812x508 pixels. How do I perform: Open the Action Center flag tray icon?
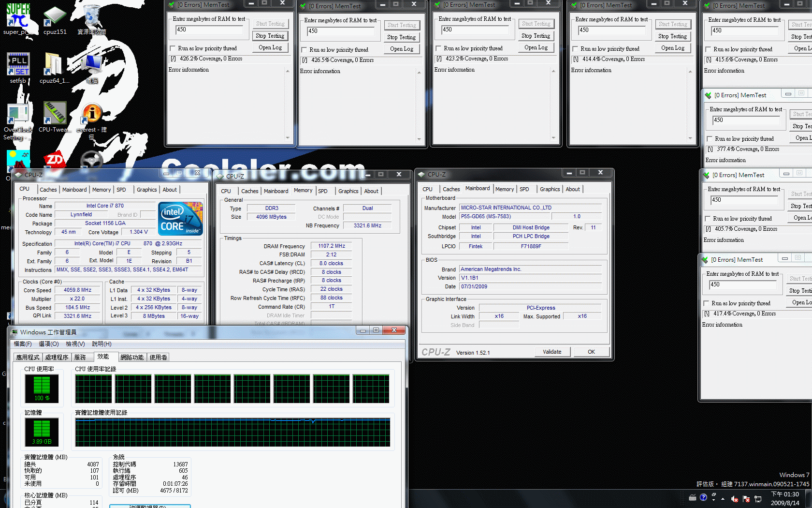pos(746,499)
